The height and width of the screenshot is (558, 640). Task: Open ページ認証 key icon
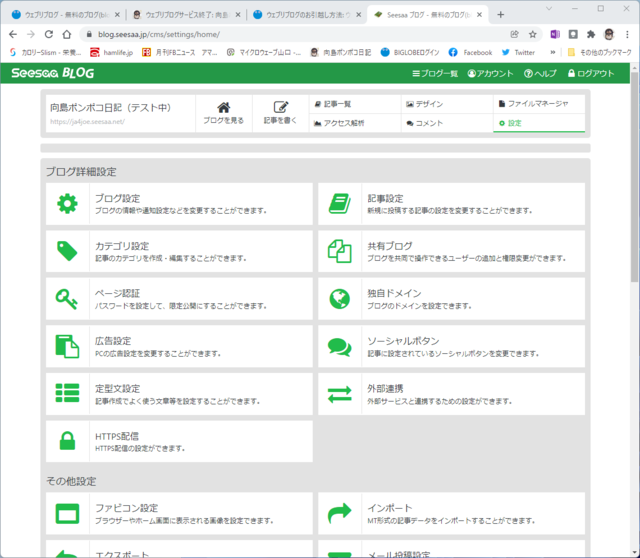pyautogui.click(x=67, y=299)
